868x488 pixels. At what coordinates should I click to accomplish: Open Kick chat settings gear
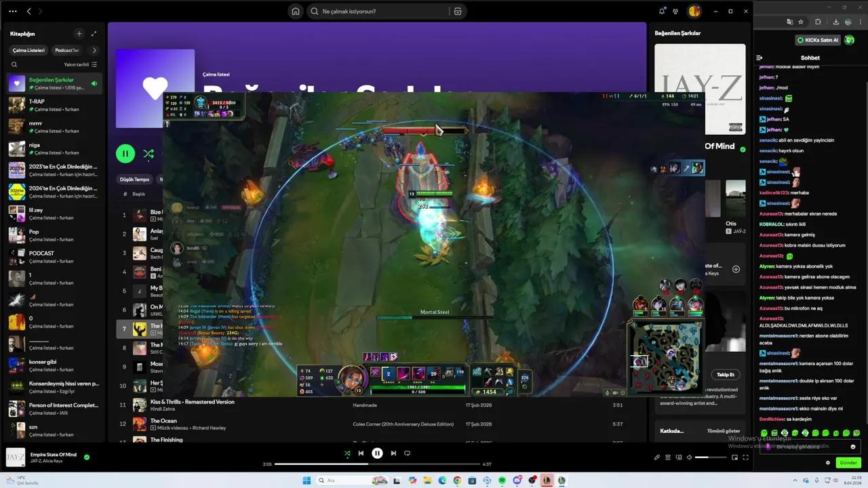828,463
